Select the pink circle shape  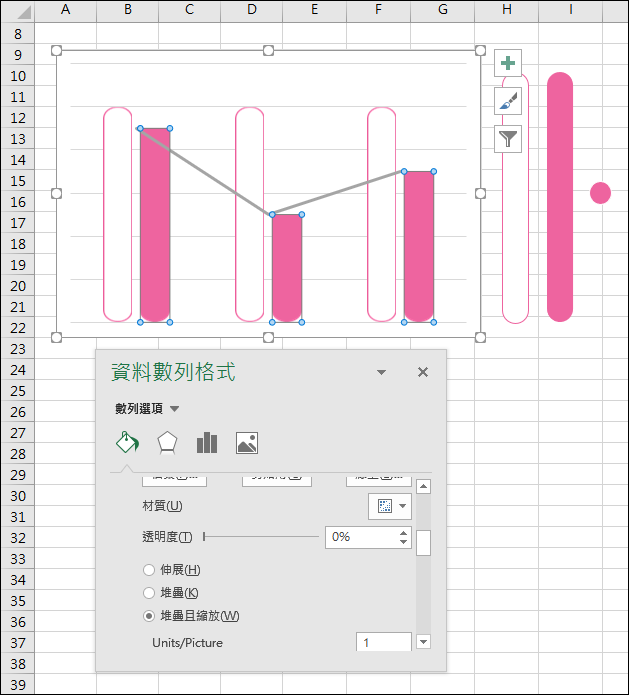coord(601,193)
